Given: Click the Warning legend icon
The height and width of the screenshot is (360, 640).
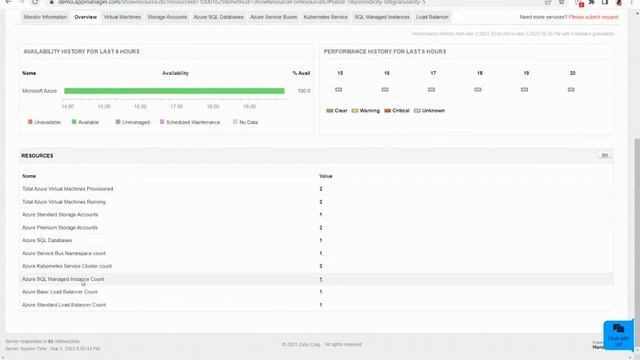Looking at the screenshot, I should click(355, 111).
